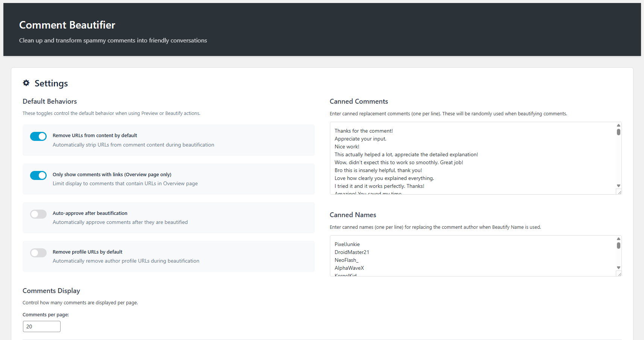Click Canned Comments scrollbar thumb
644x340 pixels.
(618, 132)
